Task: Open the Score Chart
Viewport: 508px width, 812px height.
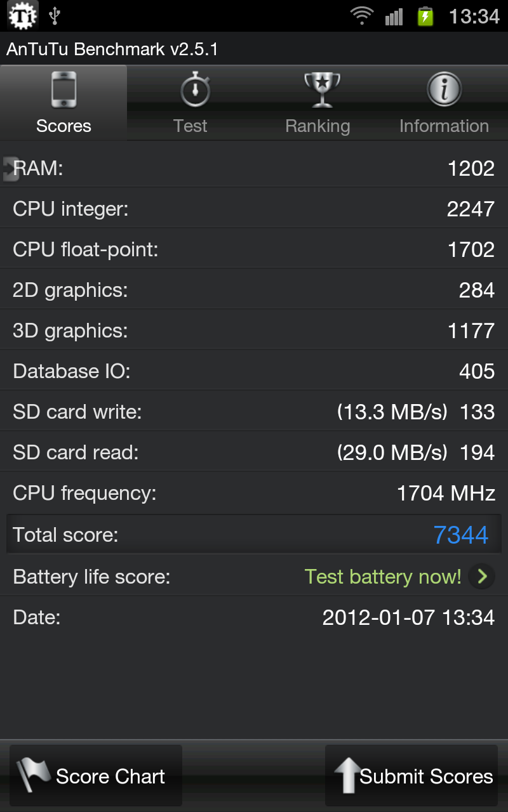Action: tap(96, 776)
